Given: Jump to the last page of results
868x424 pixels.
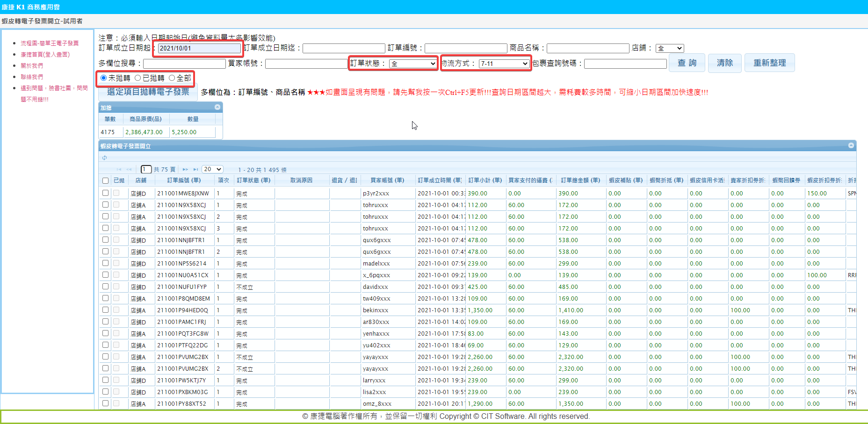Looking at the screenshot, I should tap(196, 169).
